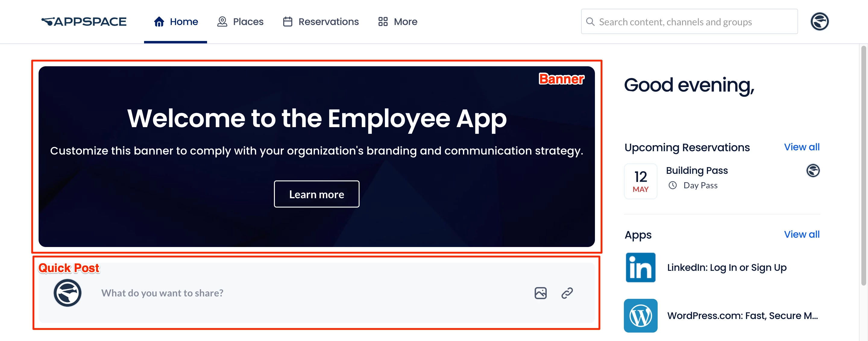Click View all next to Apps

click(x=801, y=234)
